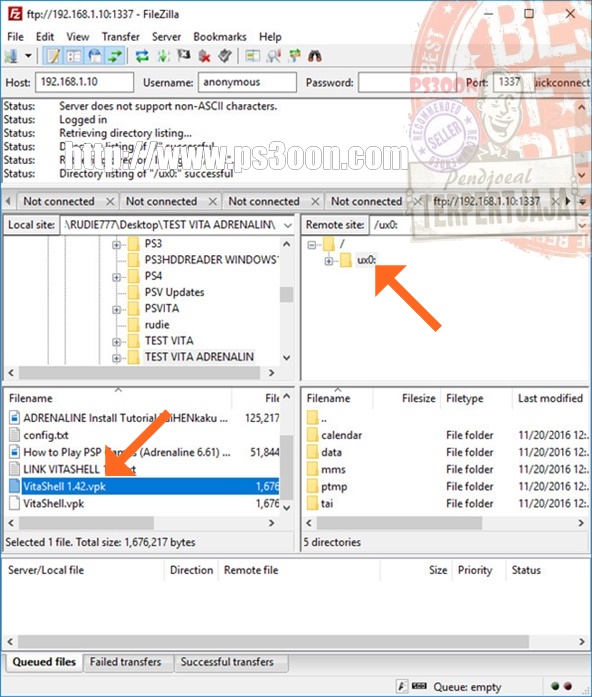Close the third Not connected tab
Image resolution: width=592 pixels, height=697 pixels.
click(315, 201)
